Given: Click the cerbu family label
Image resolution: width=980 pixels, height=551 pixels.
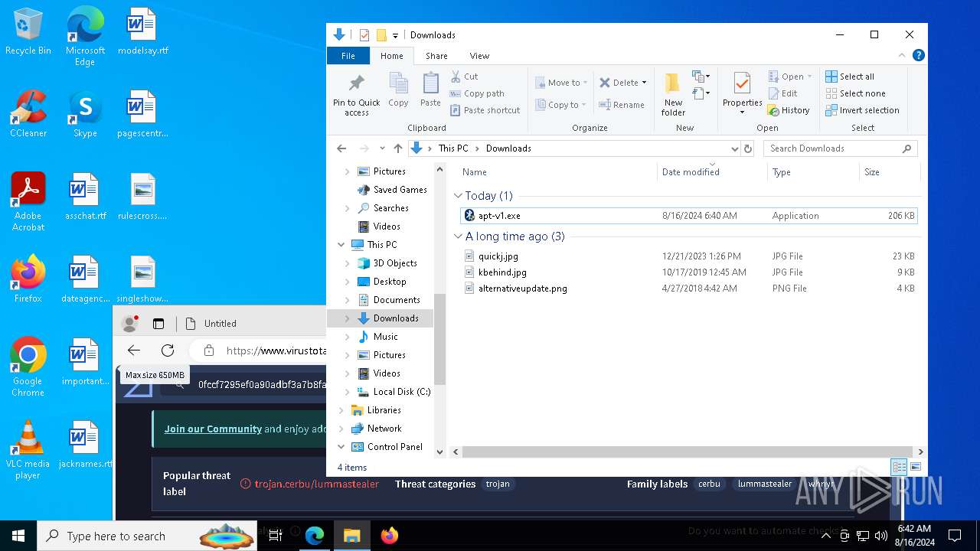Looking at the screenshot, I should tap(709, 484).
